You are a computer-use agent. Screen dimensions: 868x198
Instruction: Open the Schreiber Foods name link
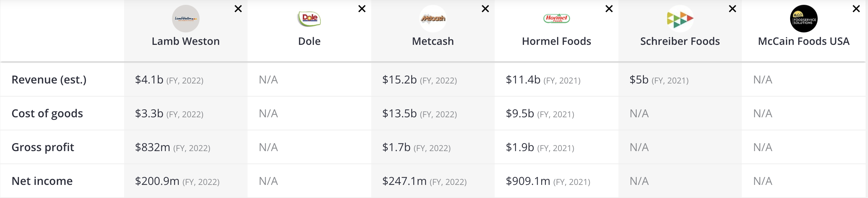[x=680, y=41]
